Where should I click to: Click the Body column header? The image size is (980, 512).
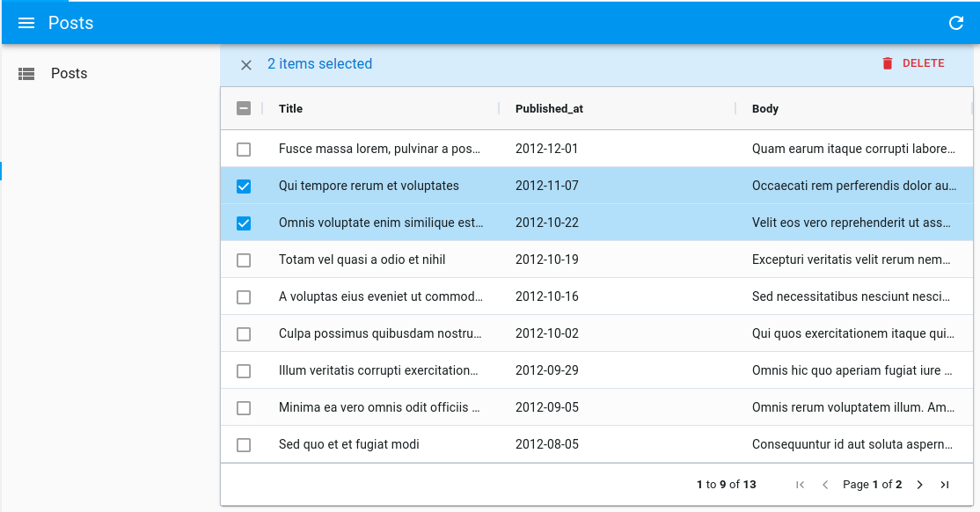tap(764, 108)
